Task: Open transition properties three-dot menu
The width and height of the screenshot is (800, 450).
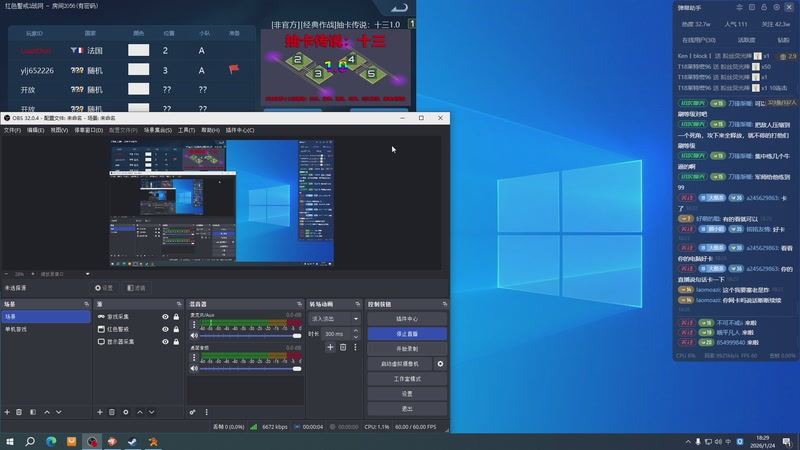Action: pyautogui.click(x=356, y=347)
